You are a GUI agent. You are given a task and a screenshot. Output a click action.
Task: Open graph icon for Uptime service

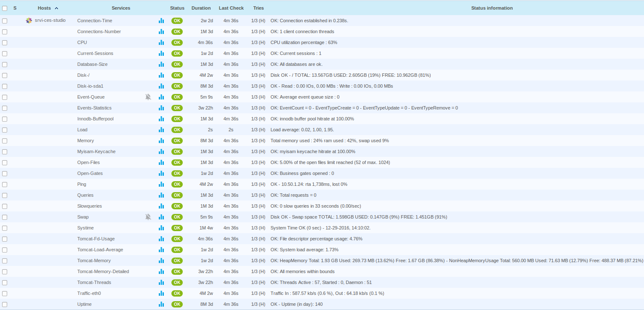tap(161, 304)
